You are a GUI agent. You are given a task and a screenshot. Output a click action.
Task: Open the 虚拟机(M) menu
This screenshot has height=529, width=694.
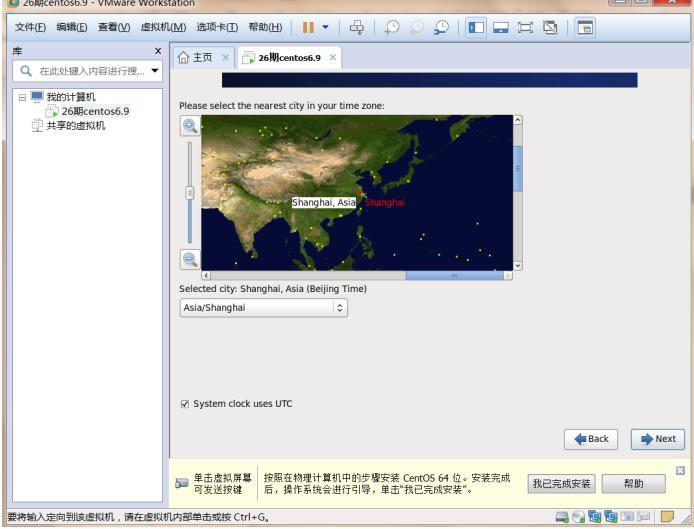click(x=163, y=27)
